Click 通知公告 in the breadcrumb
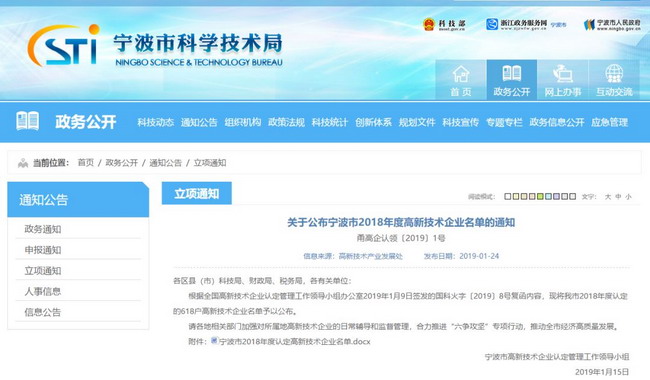The image size is (650, 380). point(165,162)
